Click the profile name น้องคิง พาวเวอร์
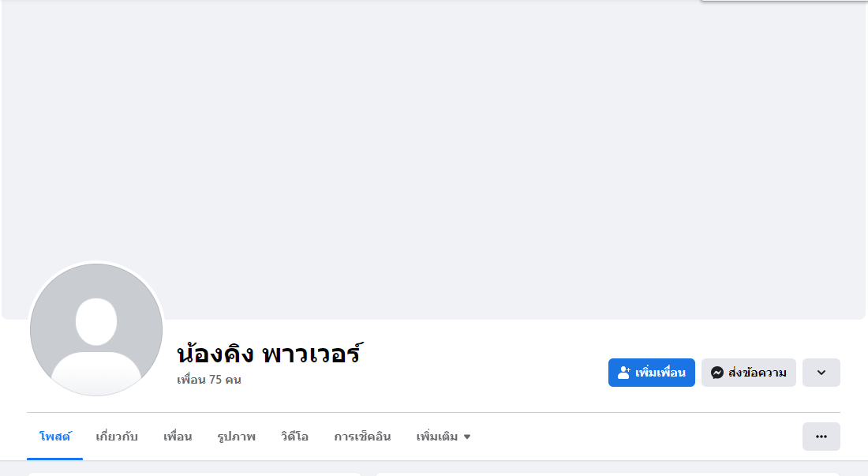This screenshot has height=476, width=868. click(x=268, y=353)
